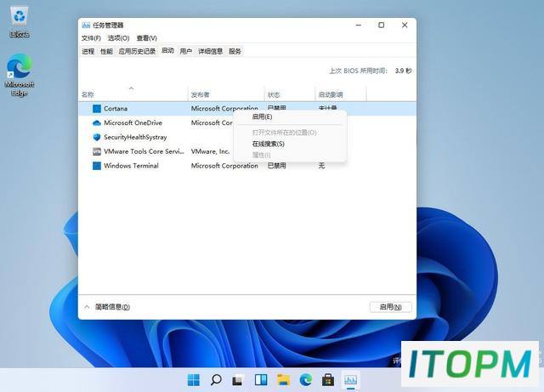Click the Cortana app icon in the list

click(97, 109)
